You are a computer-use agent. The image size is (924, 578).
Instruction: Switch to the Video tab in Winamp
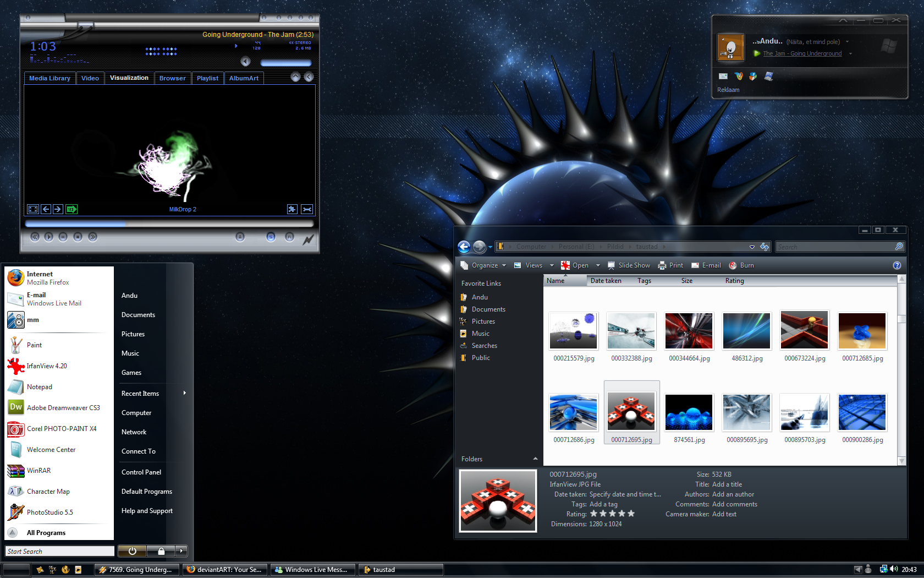pos(90,78)
